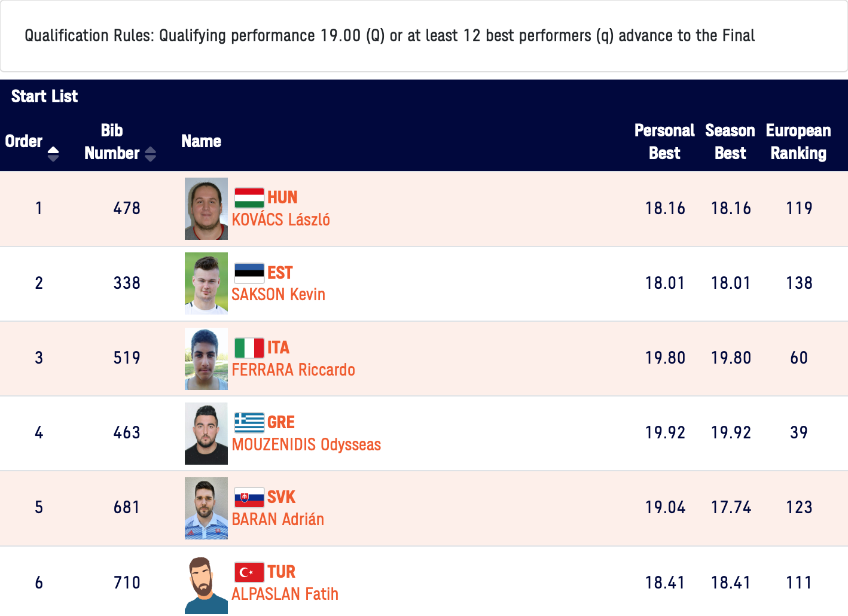
Task: Click the Turkey flag icon
Action: coord(249,572)
